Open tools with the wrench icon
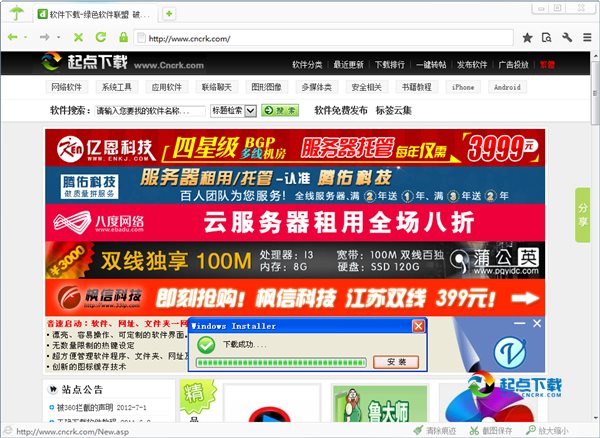 (x=567, y=37)
